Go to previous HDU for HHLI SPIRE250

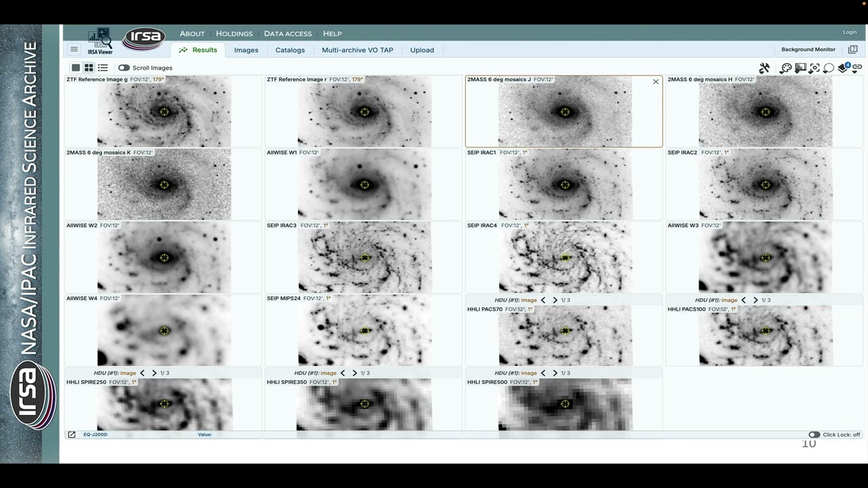click(142, 373)
